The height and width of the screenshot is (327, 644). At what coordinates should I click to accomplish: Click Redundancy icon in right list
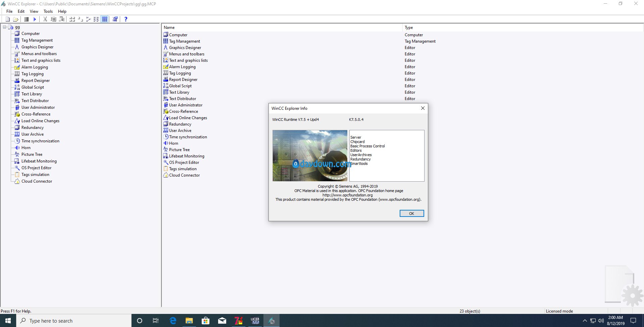(x=165, y=124)
